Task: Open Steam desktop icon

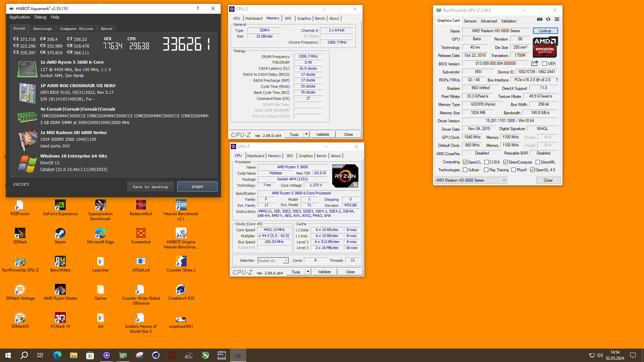Action: click(60, 236)
